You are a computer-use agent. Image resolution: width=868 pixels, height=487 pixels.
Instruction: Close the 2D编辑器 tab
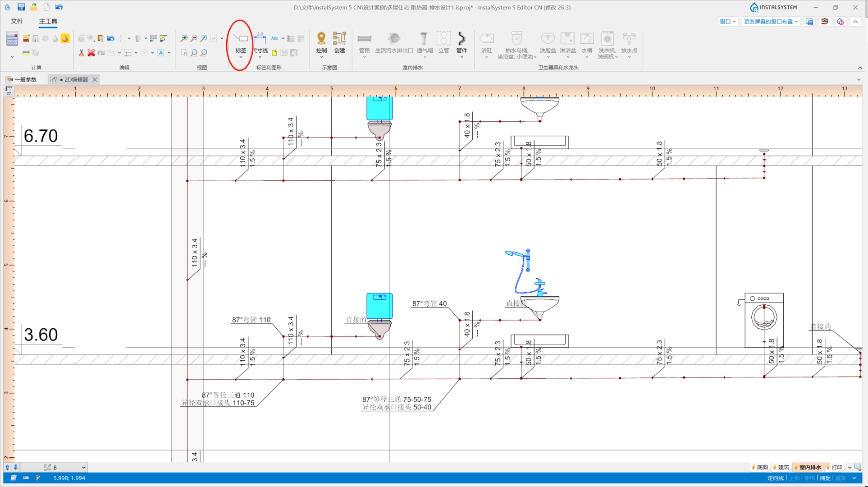tap(95, 79)
